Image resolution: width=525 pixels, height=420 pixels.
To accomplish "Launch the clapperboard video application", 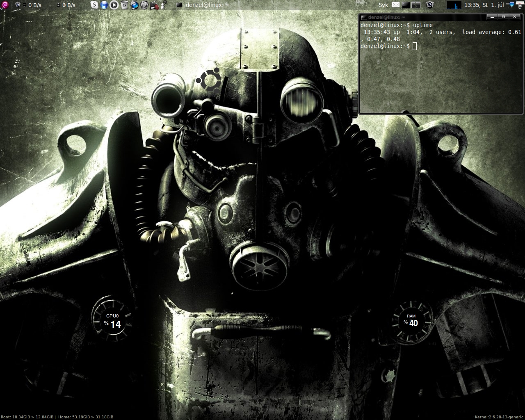I will [x=154, y=5].
